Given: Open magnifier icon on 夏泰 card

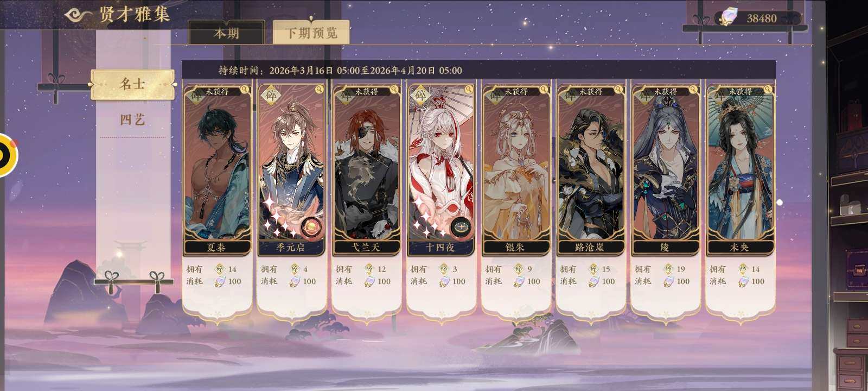Looking at the screenshot, I should tap(245, 90).
